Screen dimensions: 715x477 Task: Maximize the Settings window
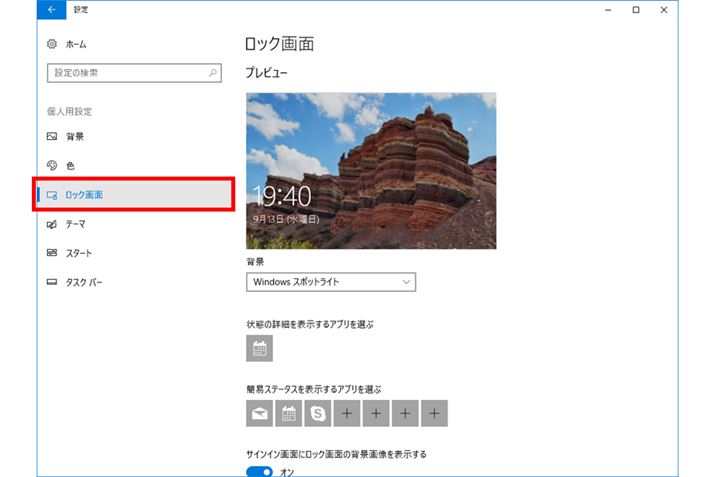point(636,10)
